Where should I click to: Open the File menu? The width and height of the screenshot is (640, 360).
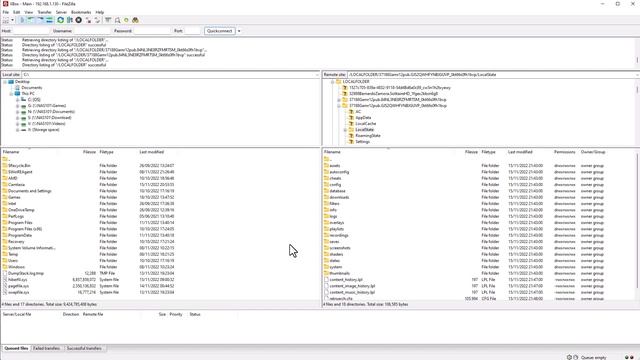pyautogui.click(x=6, y=12)
